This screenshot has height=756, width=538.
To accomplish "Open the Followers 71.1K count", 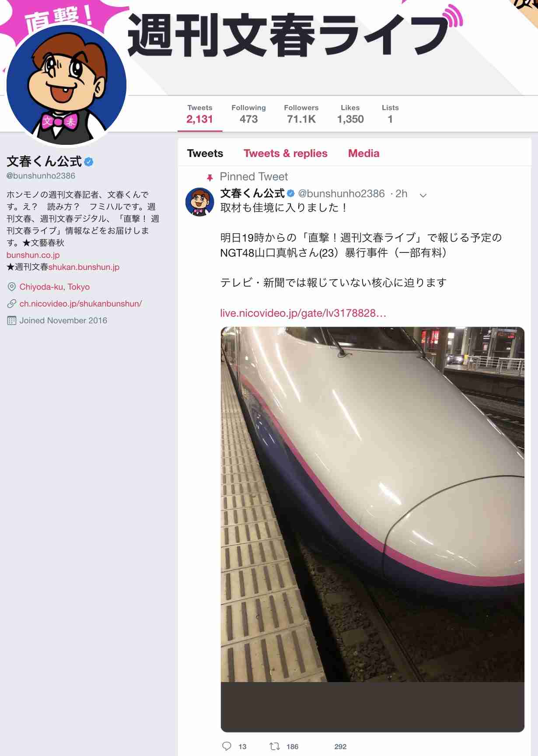I will 301,114.
